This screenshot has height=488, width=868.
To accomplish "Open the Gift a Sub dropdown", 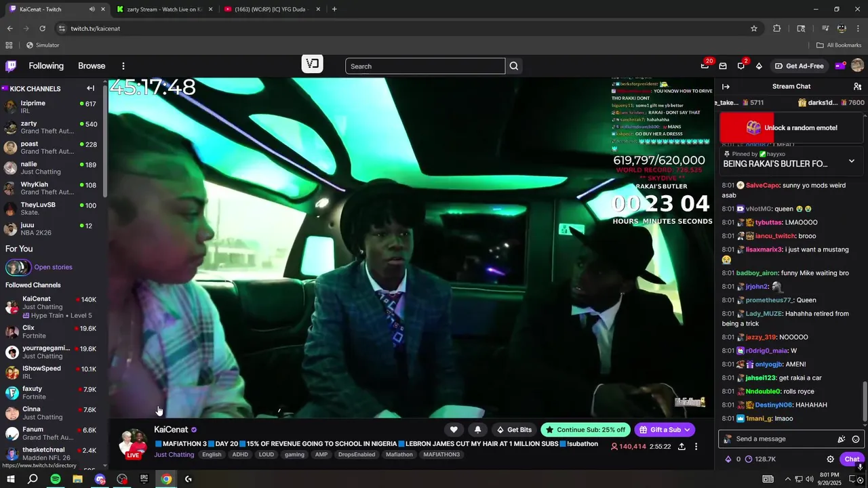I will (664, 430).
